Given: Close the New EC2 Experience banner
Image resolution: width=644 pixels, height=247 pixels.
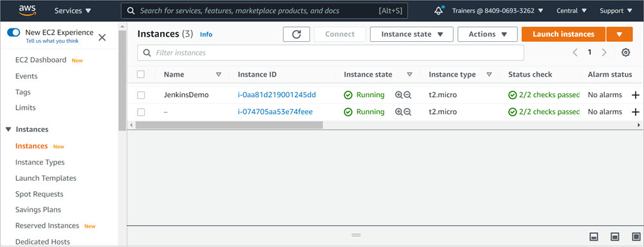Looking at the screenshot, I should coord(102,37).
